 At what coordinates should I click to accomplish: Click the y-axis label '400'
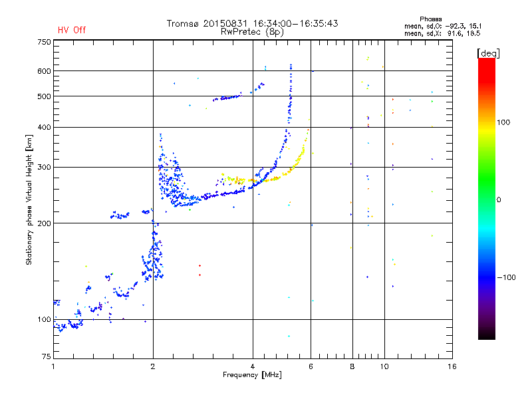(44, 127)
